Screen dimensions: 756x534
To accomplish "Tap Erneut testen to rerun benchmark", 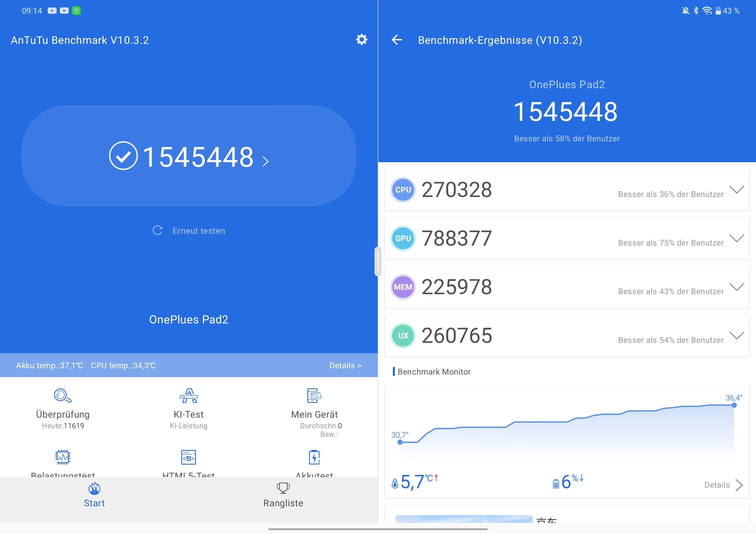I will [x=199, y=231].
